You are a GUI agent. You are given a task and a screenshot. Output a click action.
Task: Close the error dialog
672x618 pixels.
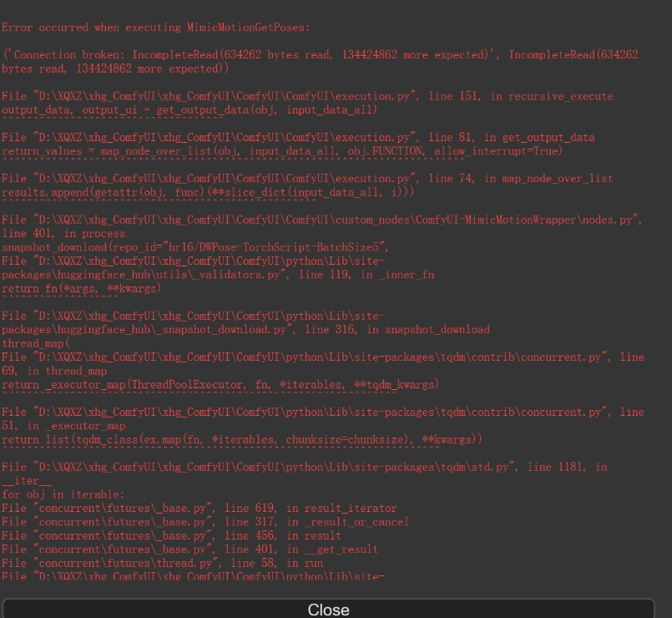click(x=328, y=610)
